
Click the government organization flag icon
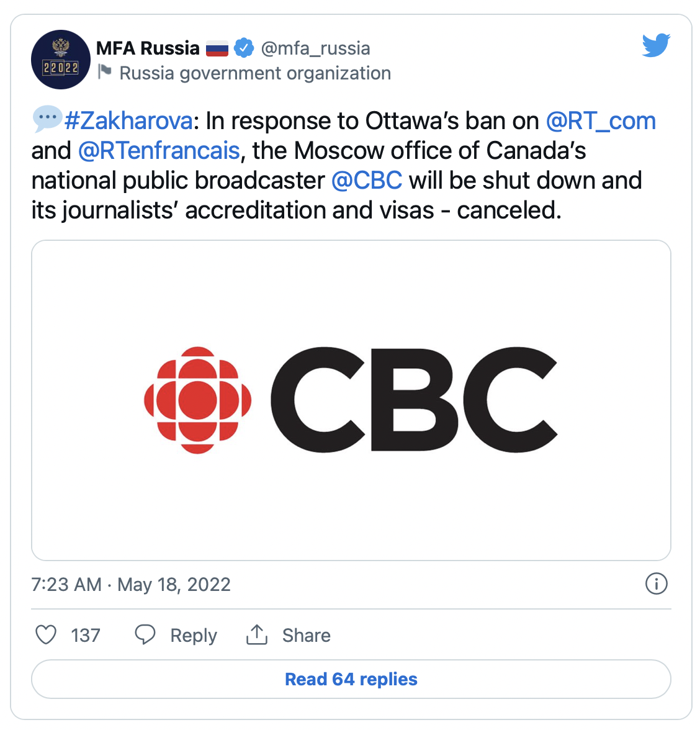[x=105, y=72]
